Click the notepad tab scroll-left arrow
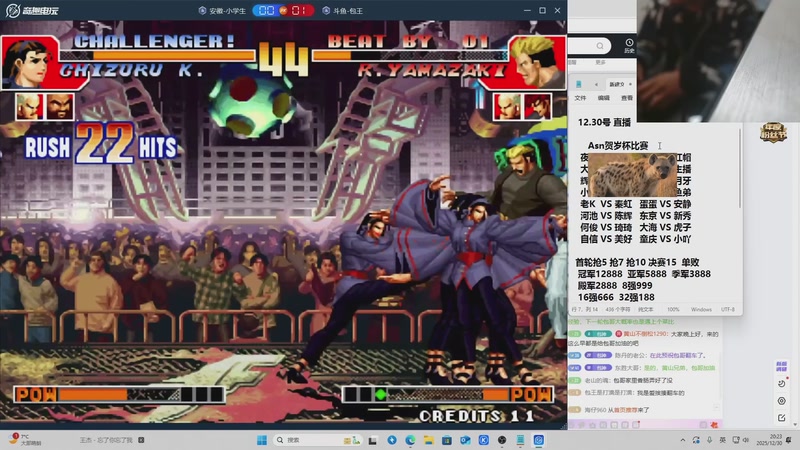The image size is (800, 450). point(596,84)
